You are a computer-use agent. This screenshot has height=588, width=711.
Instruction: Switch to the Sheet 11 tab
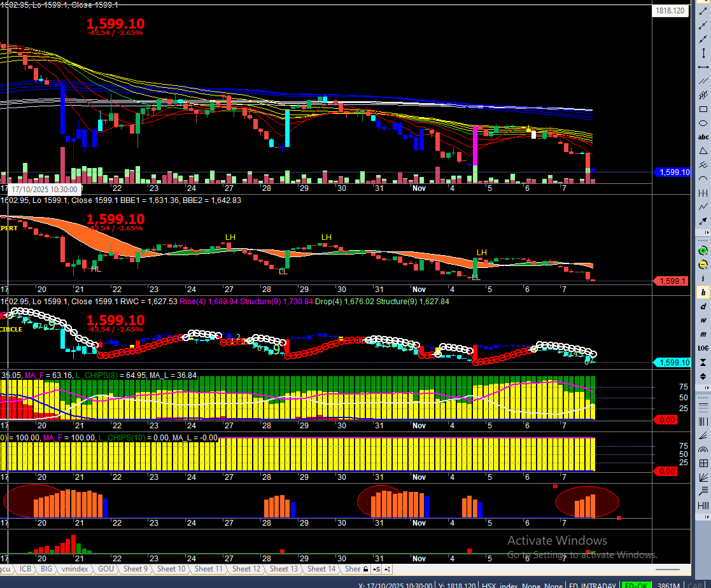tap(209, 569)
